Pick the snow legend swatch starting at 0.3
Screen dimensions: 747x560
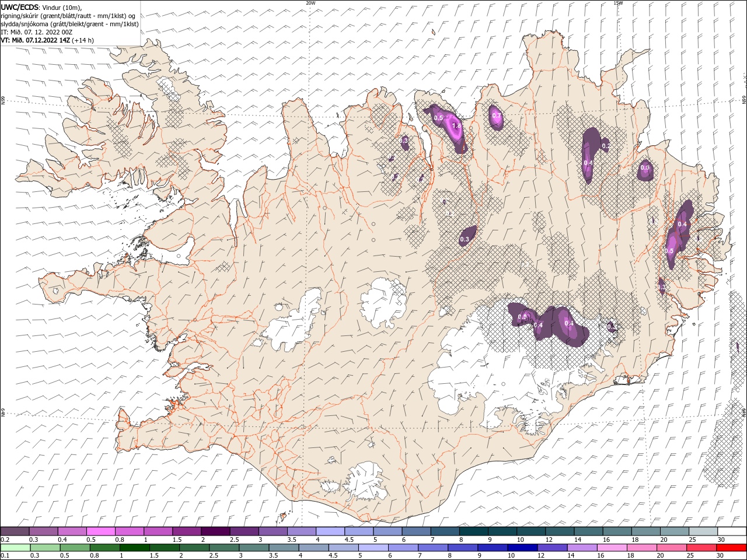(x=43, y=531)
